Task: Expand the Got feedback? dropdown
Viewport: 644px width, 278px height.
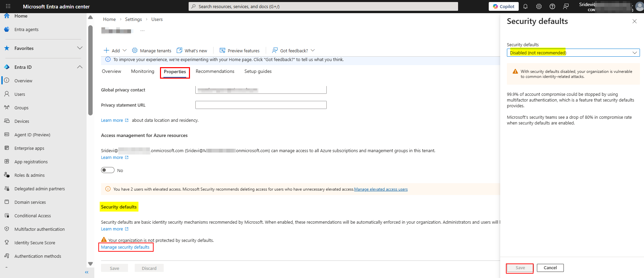Action: click(x=294, y=51)
